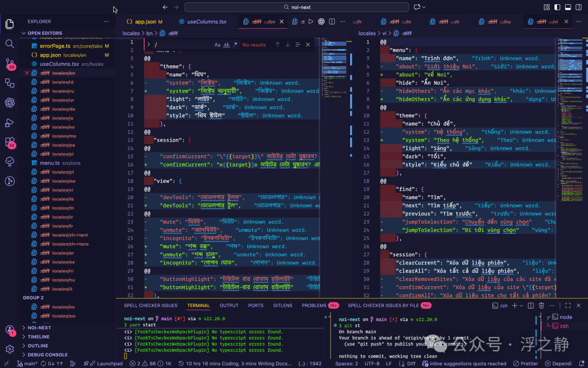Open the Search view in activity bar
588x368 pixels.
(x=10, y=44)
